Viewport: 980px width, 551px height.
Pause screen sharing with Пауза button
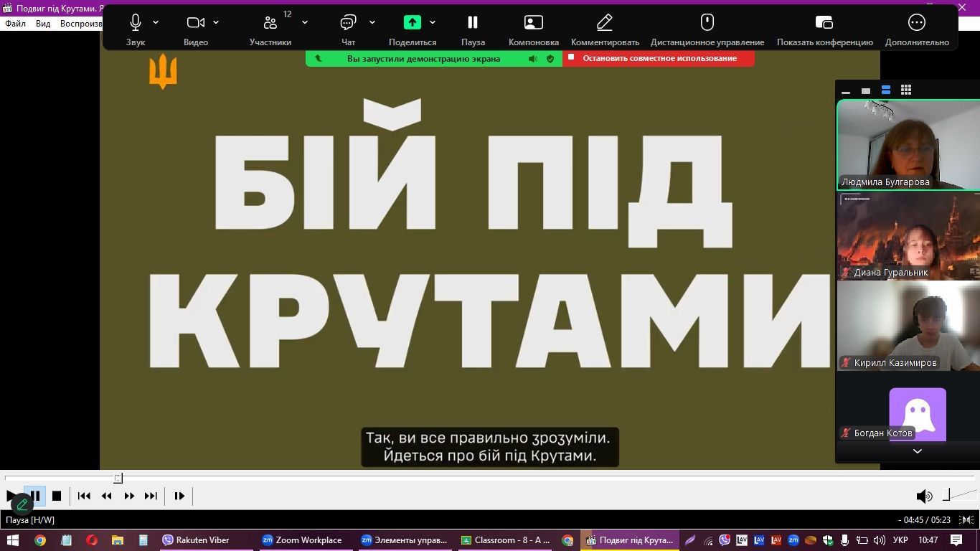(473, 23)
